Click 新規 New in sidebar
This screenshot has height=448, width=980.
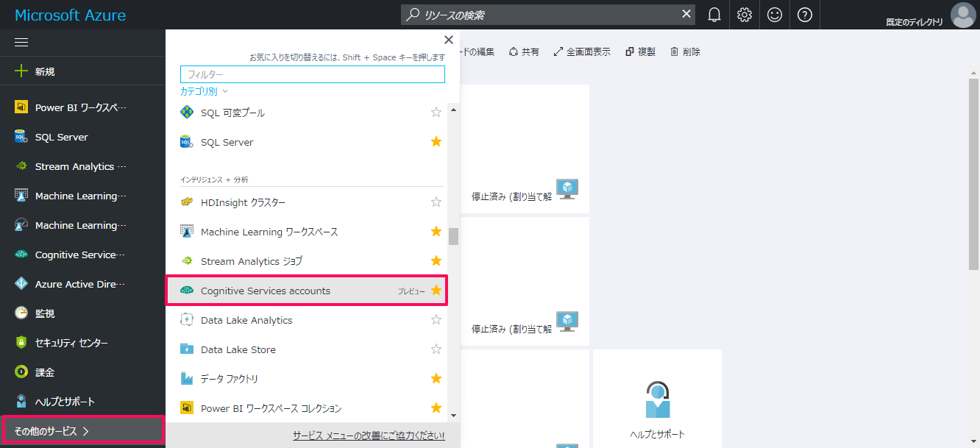[x=45, y=71]
